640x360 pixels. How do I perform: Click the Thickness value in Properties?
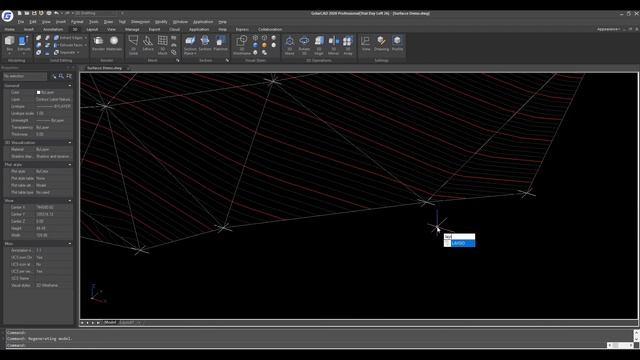(x=53, y=134)
